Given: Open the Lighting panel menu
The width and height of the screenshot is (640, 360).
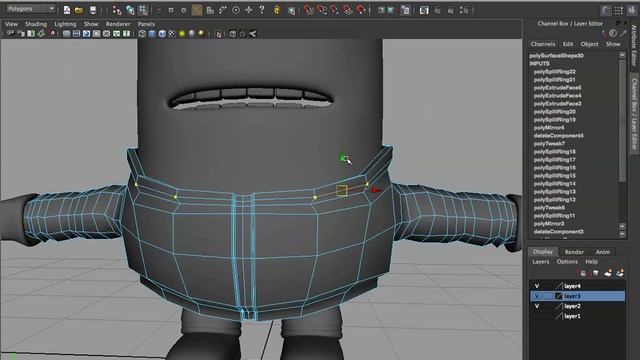Looking at the screenshot, I should [x=65, y=24].
